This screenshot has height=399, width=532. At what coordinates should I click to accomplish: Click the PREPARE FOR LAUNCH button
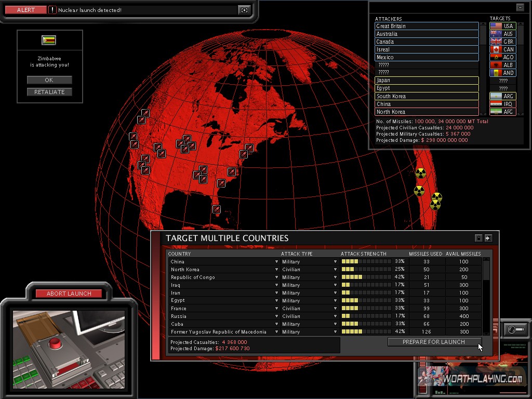pos(434,342)
